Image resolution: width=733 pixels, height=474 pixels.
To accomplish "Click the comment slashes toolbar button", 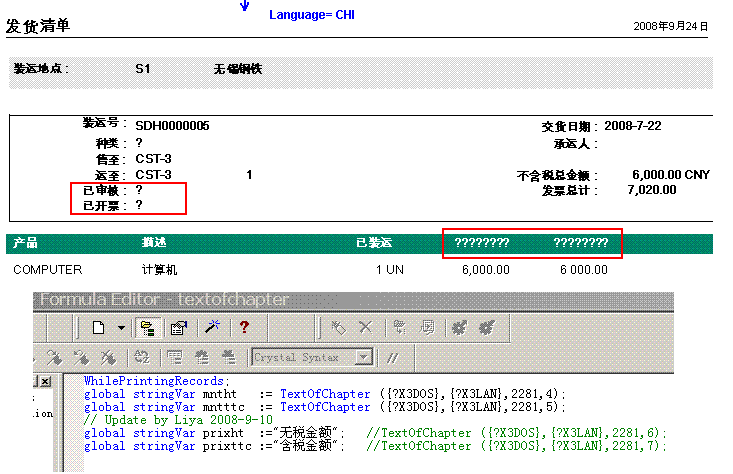I will click(x=393, y=357).
